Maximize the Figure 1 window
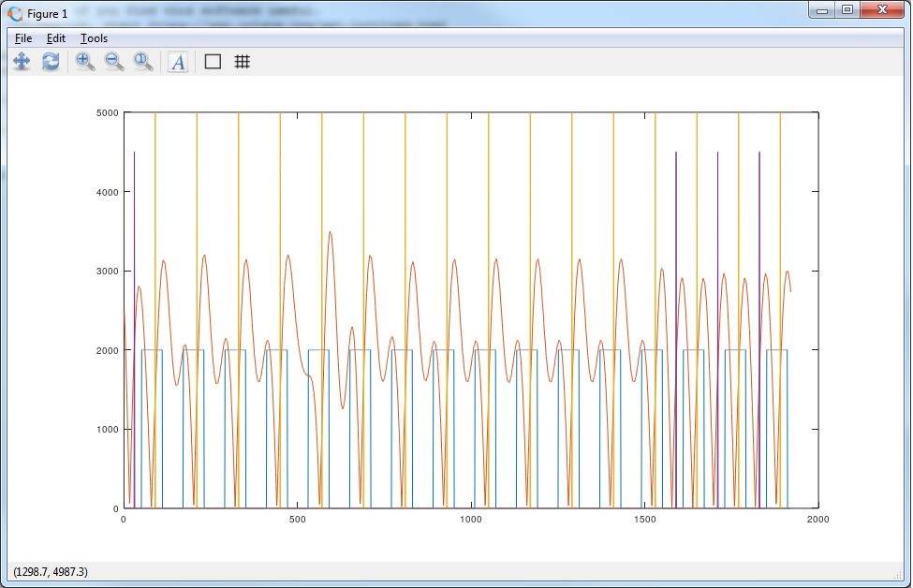Image resolution: width=913 pixels, height=588 pixels. (x=847, y=10)
